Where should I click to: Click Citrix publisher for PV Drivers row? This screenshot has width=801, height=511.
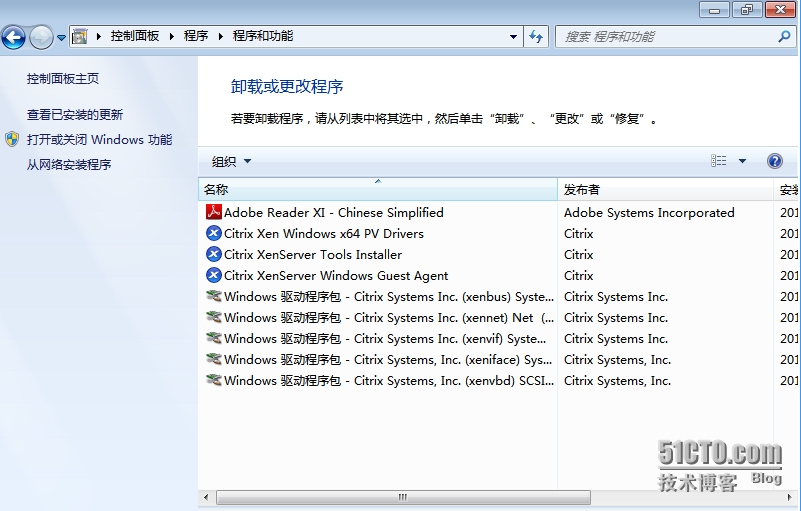click(x=578, y=234)
